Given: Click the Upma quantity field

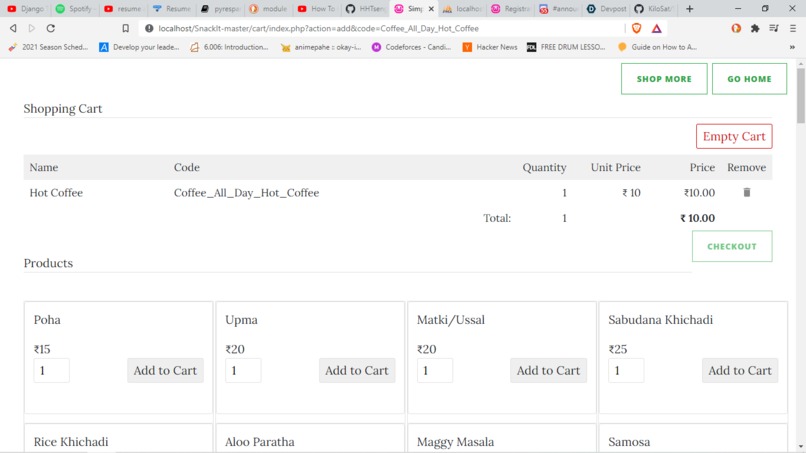Looking at the screenshot, I should 243,370.
